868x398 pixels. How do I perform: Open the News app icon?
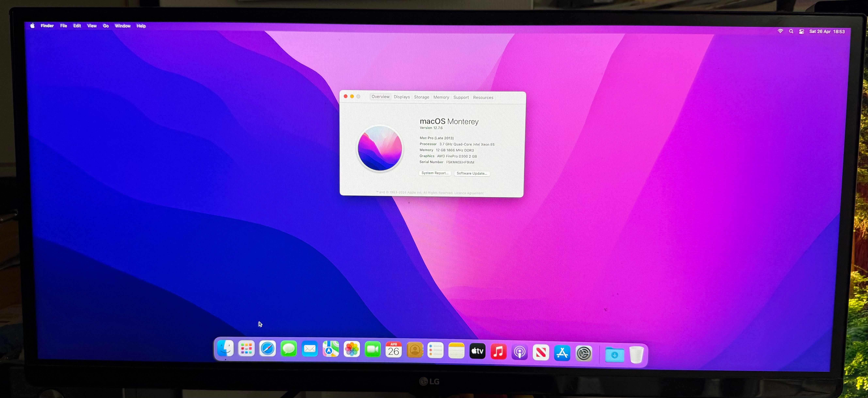pyautogui.click(x=541, y=353)
